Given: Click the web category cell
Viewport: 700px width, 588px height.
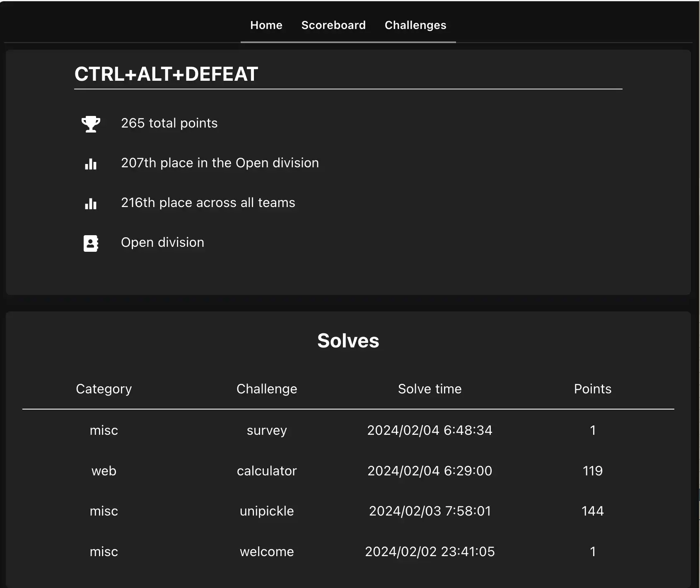Looking at the screenshot, I should [x=104, y=471].
